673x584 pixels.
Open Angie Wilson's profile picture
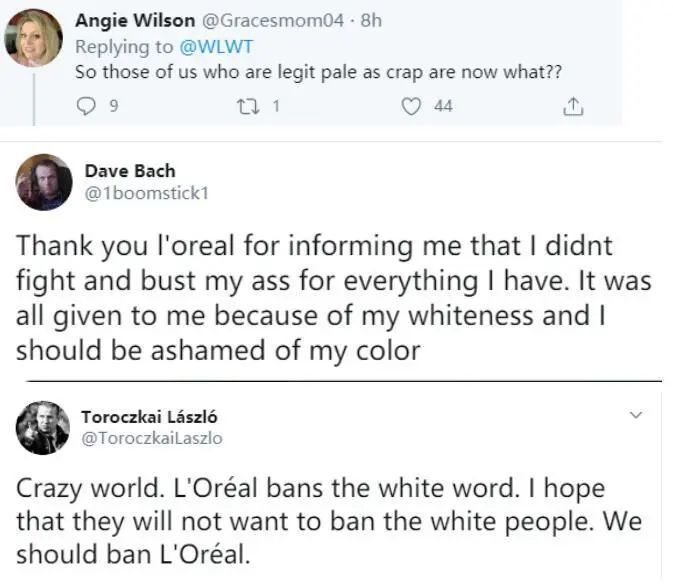tap(34, 38)
